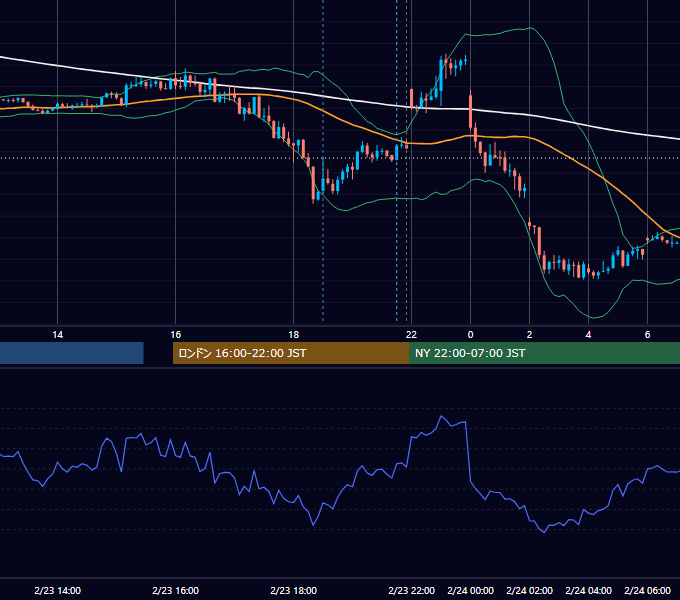Screen dimensions: 680x600
Task: Click the 14 hour label on price chart axis
Action: point(57,335)
